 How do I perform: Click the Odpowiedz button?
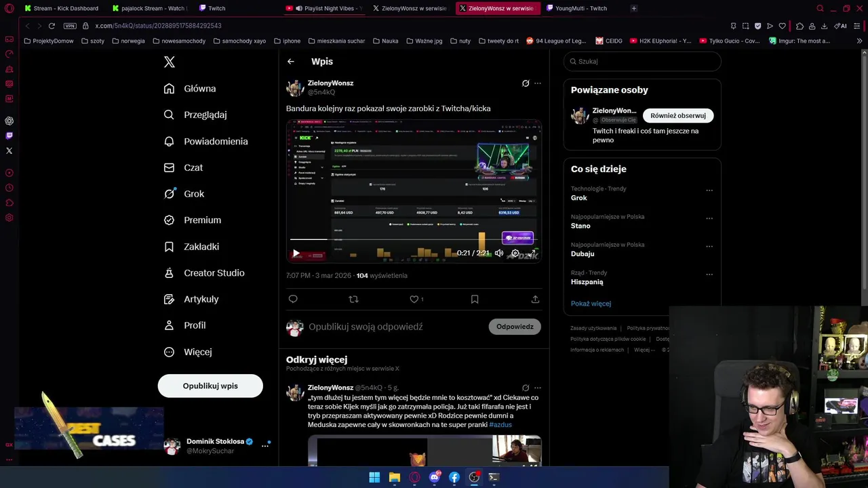pos(515,327)
